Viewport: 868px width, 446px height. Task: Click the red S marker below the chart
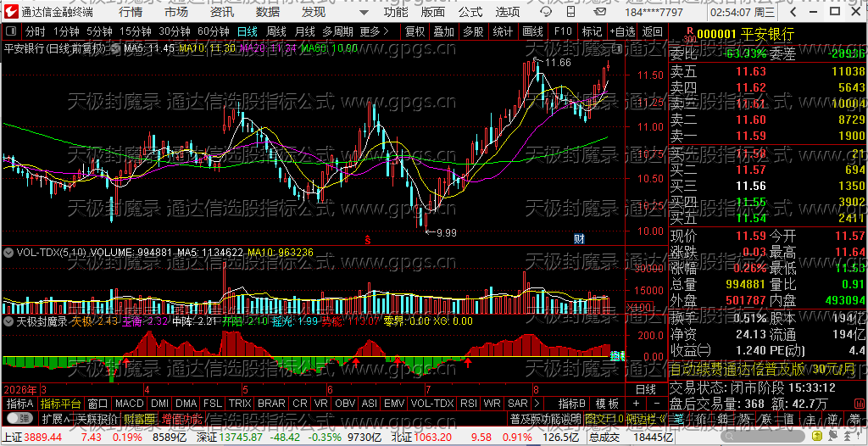pos(366,239)
